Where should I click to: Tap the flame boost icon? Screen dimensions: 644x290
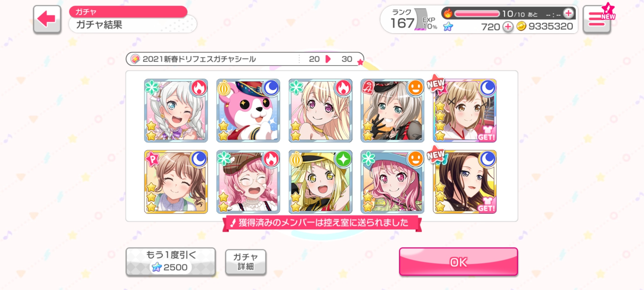448,13
